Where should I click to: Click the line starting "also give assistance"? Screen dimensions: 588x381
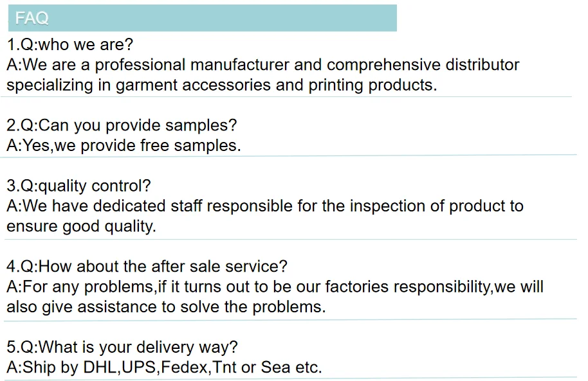point(166,307)
